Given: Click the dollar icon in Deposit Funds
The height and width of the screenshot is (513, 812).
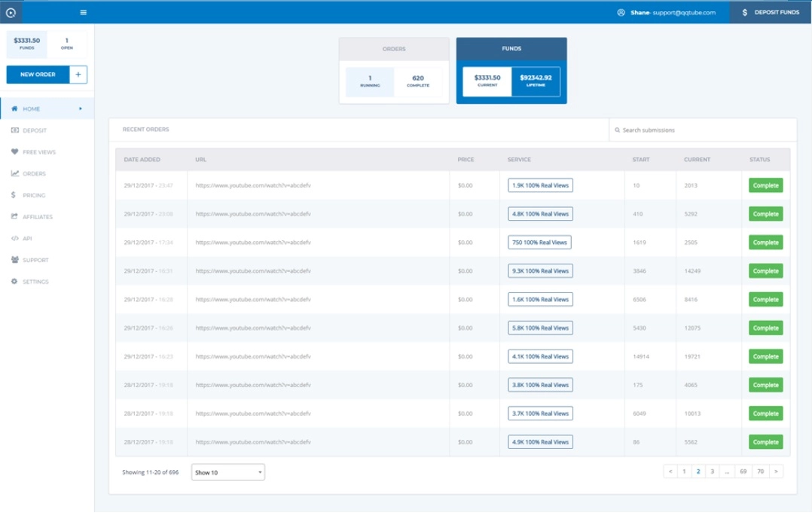Looking at the screenshot, I should coord(745,12).
